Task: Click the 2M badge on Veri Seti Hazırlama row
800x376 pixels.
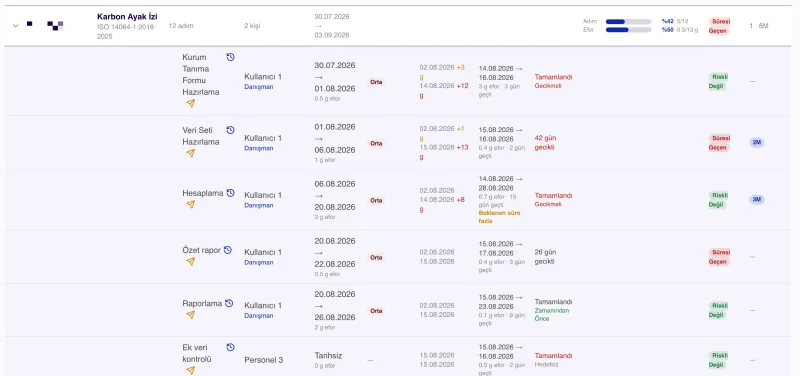Action: (x=757, y=142)
